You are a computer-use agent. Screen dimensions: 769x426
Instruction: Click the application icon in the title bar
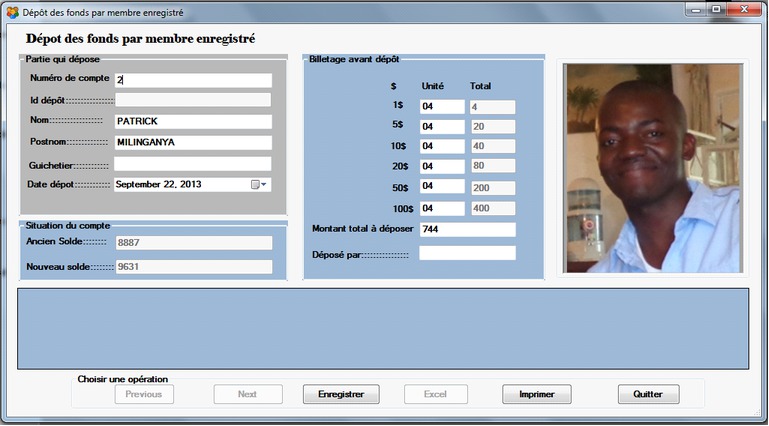[x=12, y=12]
